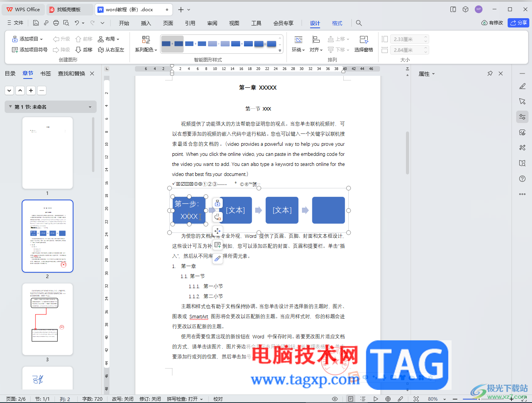The image size is (532, 403).
Task: Select page 3 thumbnail
Action: (x=48, y=319)
